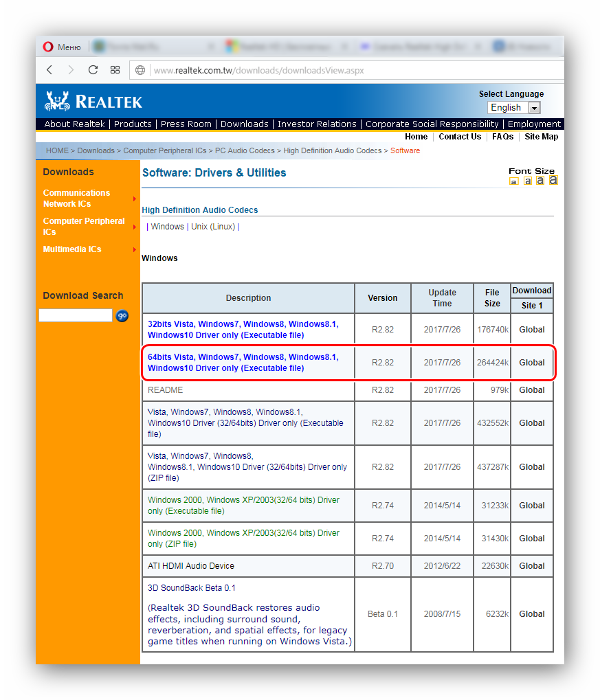Click Global for the 32bits driver row
Screen dimensions: 600x700
(532, 330)
